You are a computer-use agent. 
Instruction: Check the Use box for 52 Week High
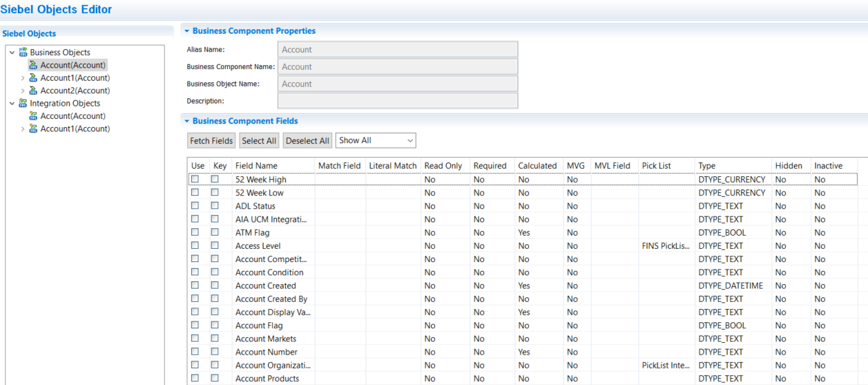[195, 179]
